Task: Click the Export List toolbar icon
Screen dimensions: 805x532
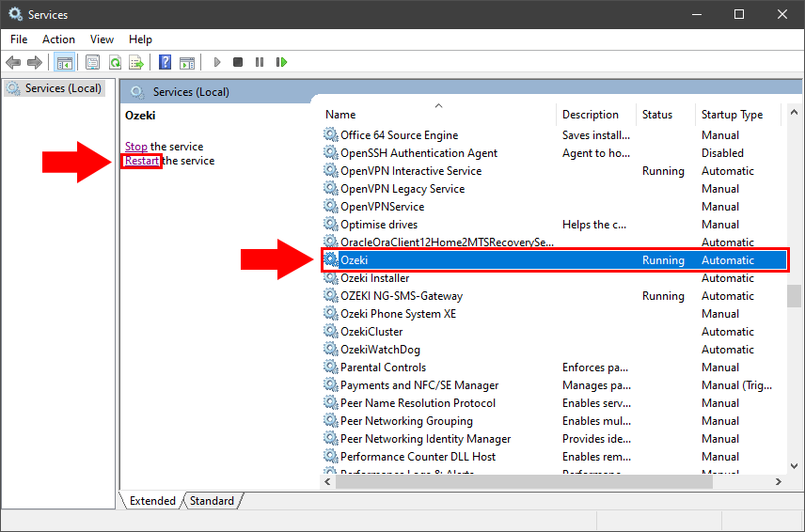Action: click(136, 63)
